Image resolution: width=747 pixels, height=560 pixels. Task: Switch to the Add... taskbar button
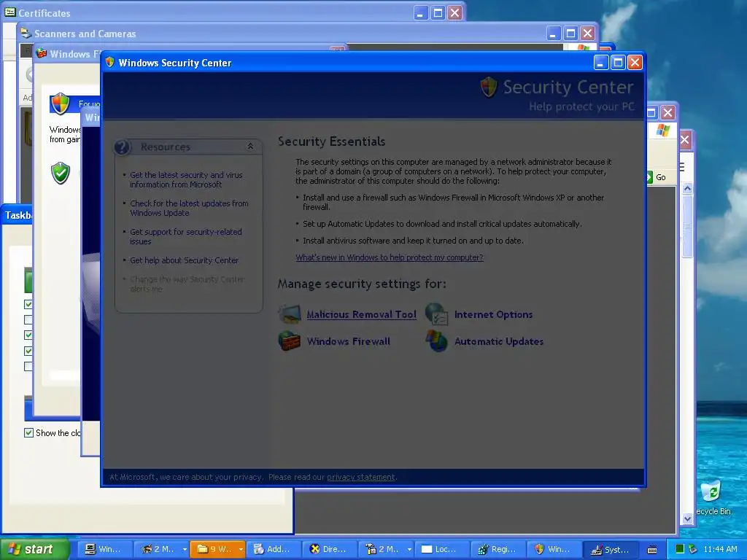click(273, 549)
